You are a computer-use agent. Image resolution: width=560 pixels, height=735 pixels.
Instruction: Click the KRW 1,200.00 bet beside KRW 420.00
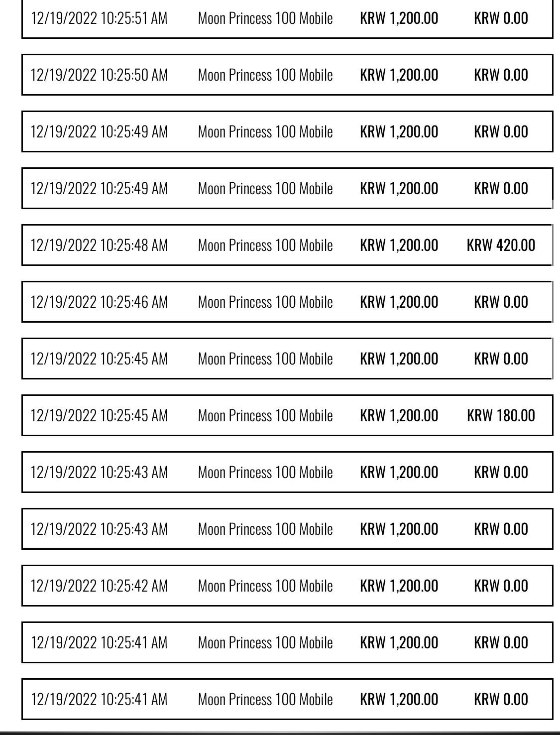[x=399, y=245]
